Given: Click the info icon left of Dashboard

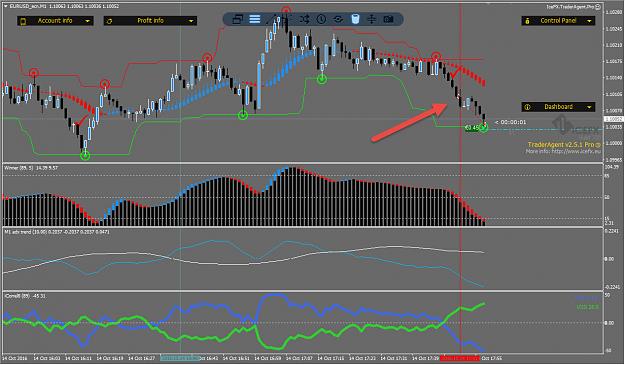Looking at the screenshot, I should click(527, 107).
